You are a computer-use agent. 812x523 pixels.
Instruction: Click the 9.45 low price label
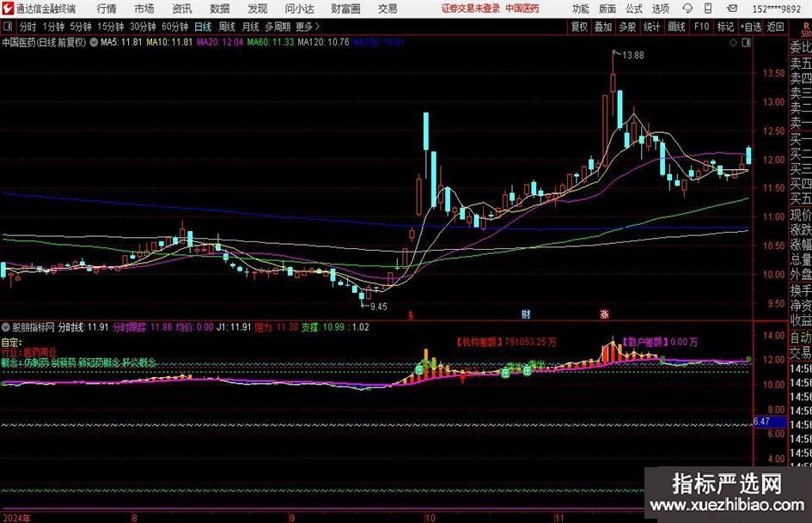tap(379, 307)
